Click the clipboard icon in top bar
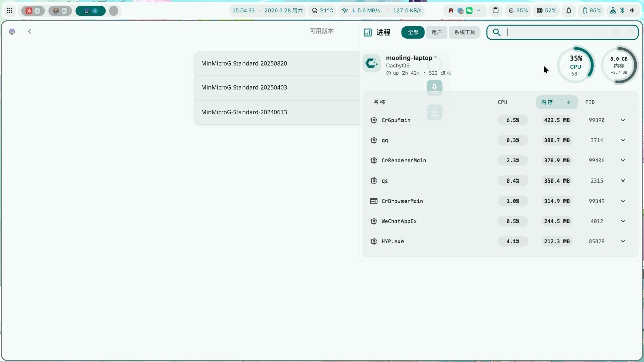 tap(496, 10)
